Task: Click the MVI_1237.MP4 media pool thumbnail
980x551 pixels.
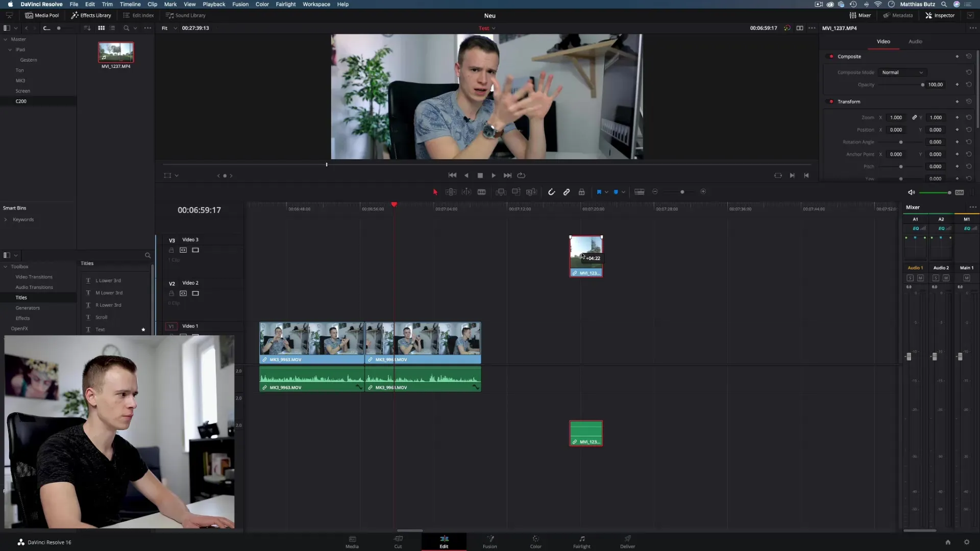Action: pyautogui.click(x=116, y=52)
